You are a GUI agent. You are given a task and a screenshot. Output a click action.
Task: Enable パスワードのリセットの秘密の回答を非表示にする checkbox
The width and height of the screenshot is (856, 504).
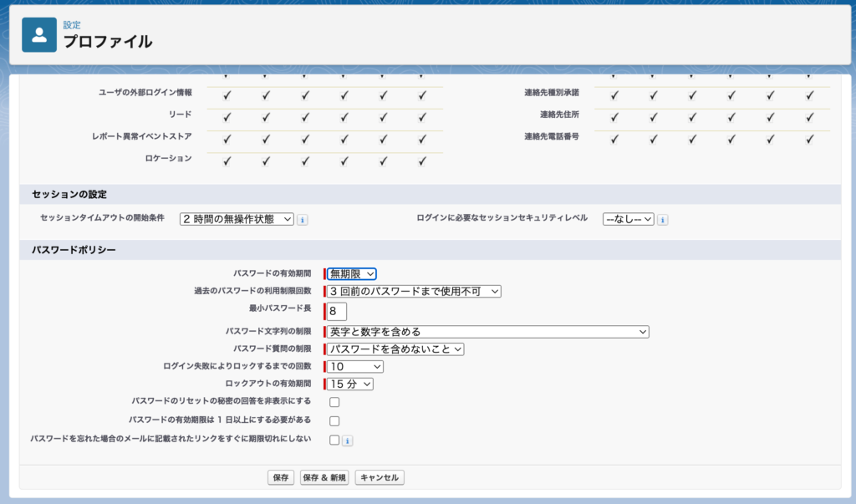(x=334, y=402)
